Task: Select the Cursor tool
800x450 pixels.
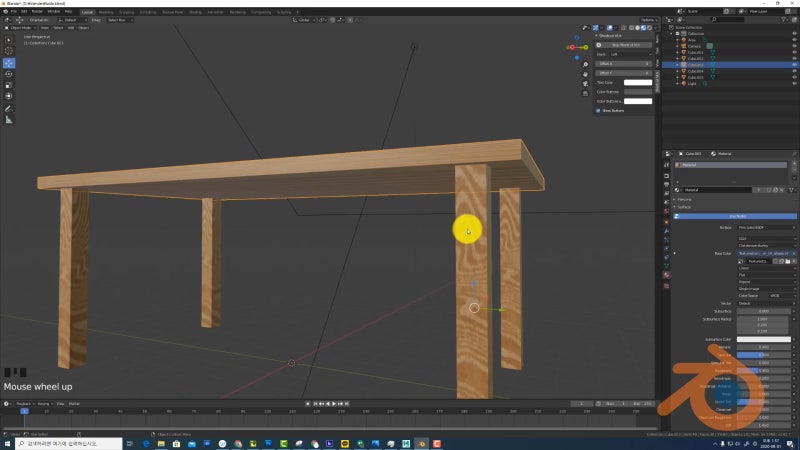Action: click(x=9, y=51)
